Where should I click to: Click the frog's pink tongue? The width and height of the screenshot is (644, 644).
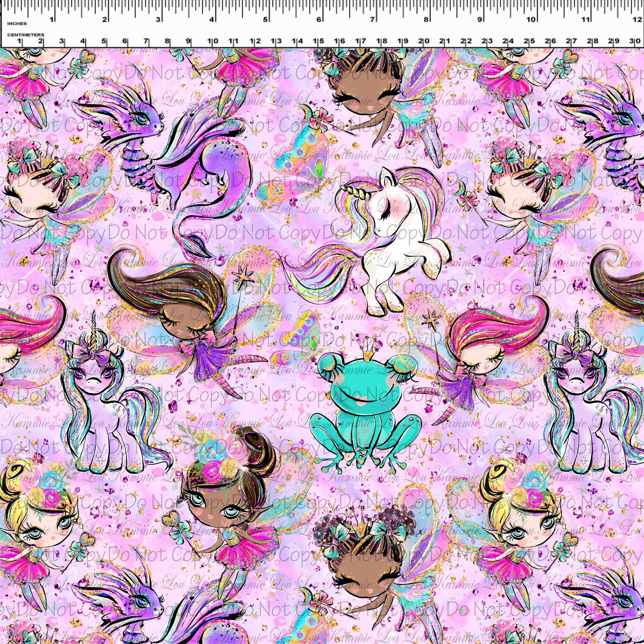(362, 404)
